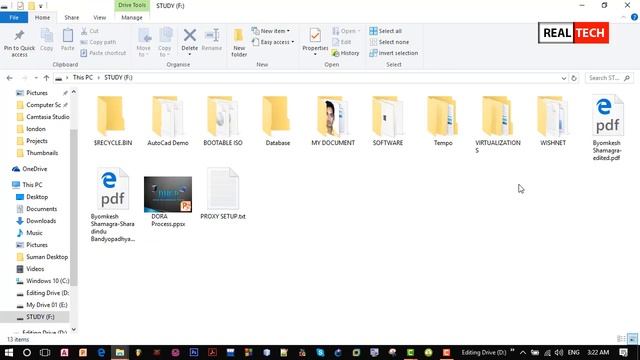Click Select all

[385, 31]
